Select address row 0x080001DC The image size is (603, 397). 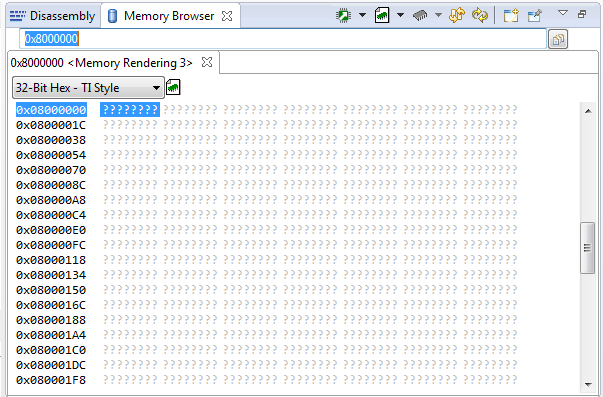coord(51,365)
